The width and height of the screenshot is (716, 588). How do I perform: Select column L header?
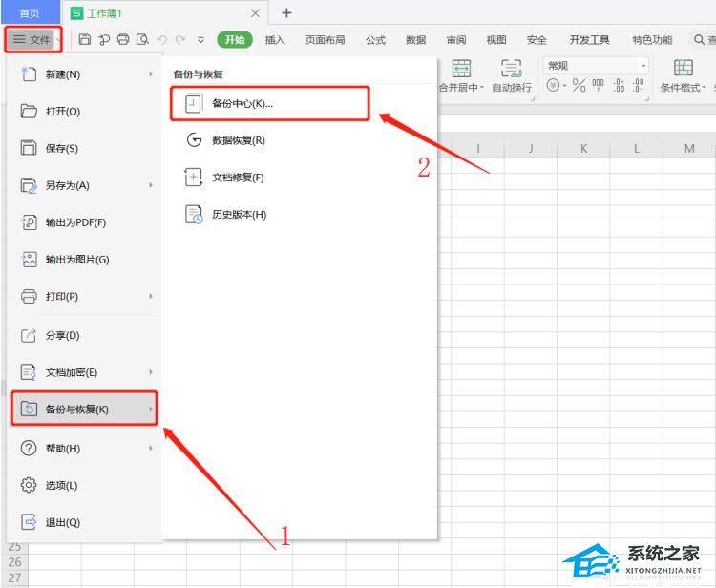click(x=637, y=148)
